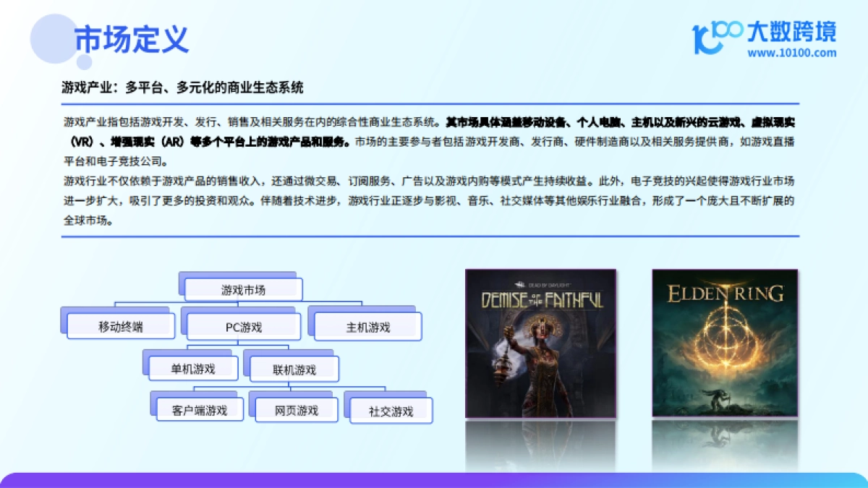Click the 社交游戏 node
Image resolution: width=868 pixels, height=488 pixels.
click(x=391, y=410)
